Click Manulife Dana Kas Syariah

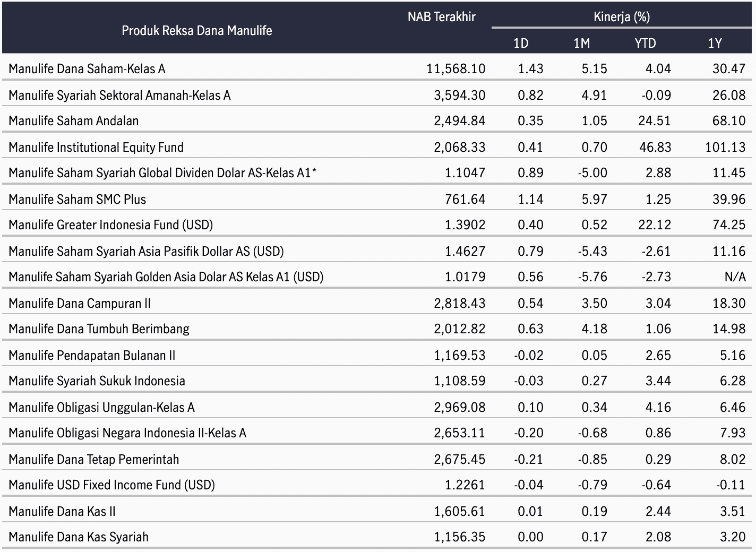click(x=79, y=537)
